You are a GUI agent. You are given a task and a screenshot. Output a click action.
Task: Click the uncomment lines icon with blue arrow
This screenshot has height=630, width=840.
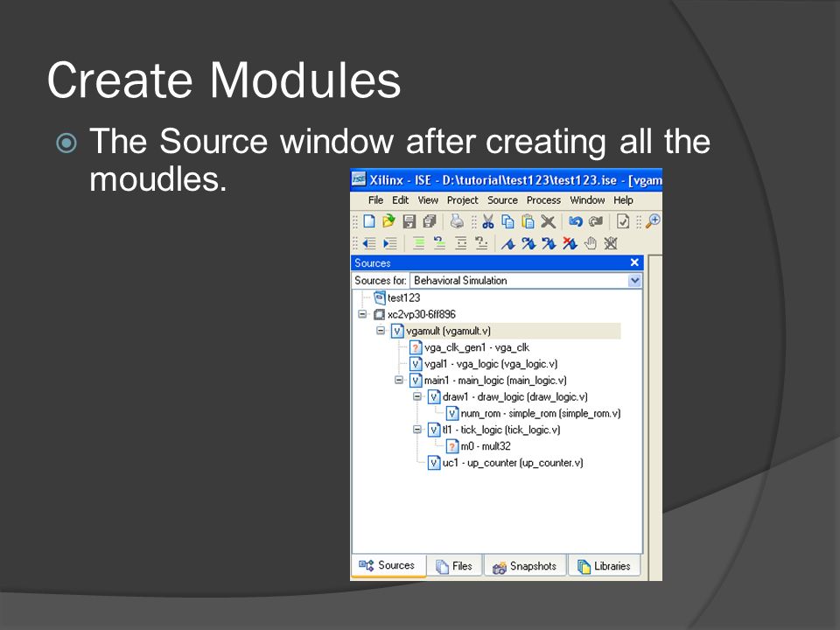point(439,243)
